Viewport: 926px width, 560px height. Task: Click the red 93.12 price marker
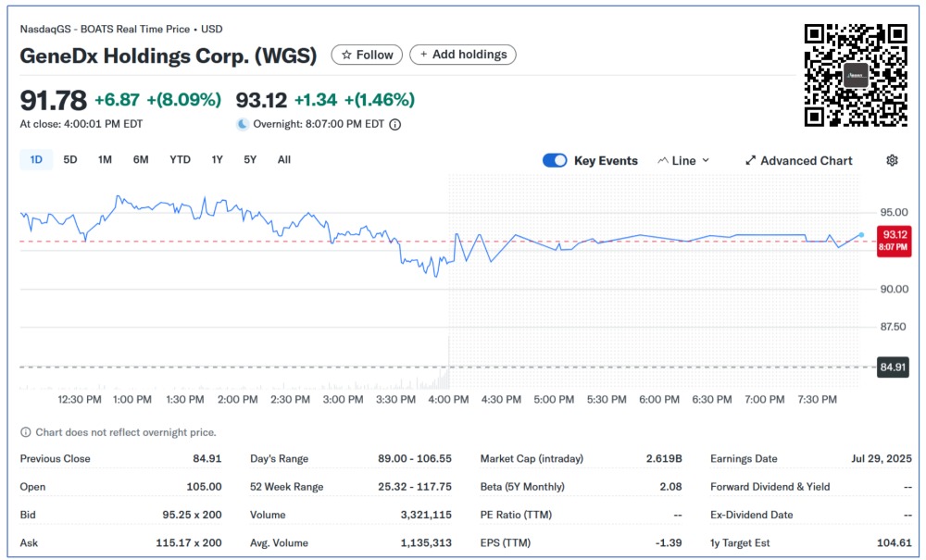(895, 241)
